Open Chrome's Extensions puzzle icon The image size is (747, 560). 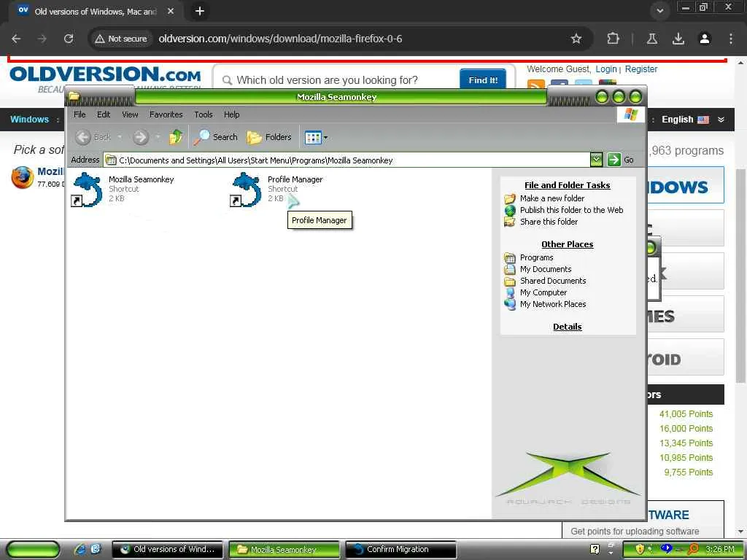tap(613, 39)
